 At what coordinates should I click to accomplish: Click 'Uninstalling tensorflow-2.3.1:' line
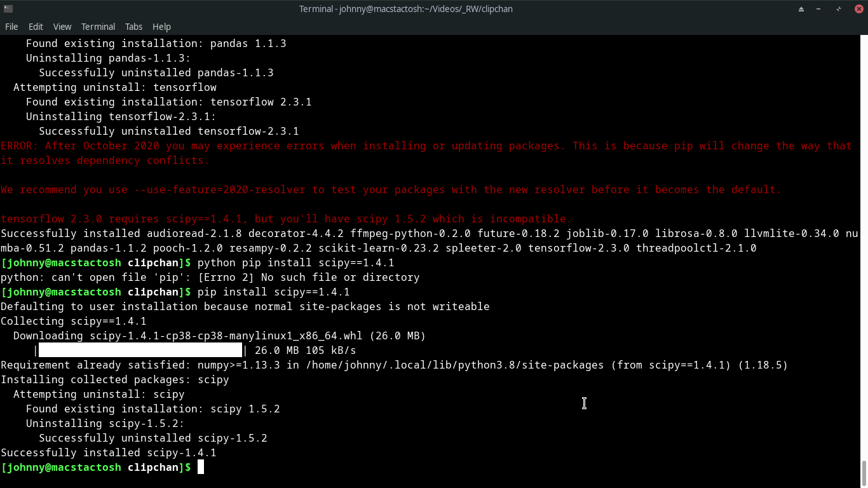(x=121, y=116)
